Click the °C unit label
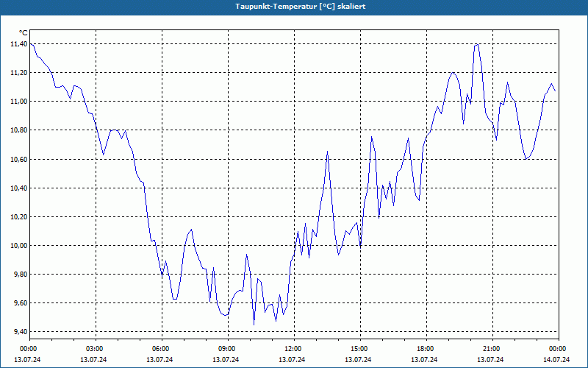The width and height of the screenshot is (588, 368). (24, 33)
